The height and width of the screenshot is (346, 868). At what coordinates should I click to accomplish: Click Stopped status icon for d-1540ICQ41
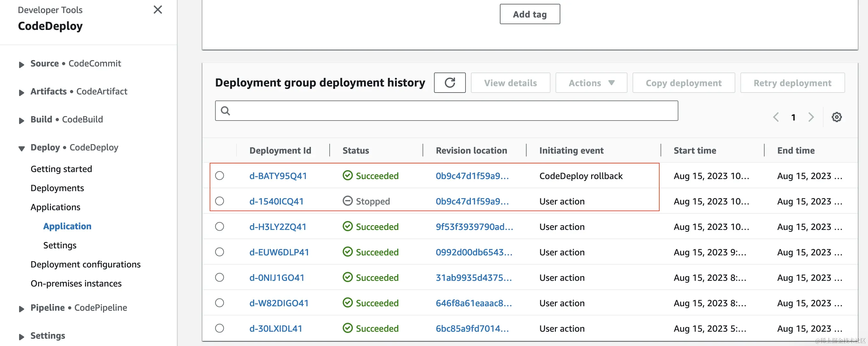point(347,201)
